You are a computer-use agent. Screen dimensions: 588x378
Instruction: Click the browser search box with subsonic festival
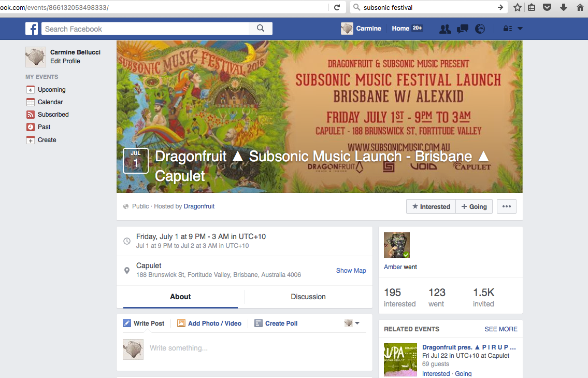click(428, 7)
